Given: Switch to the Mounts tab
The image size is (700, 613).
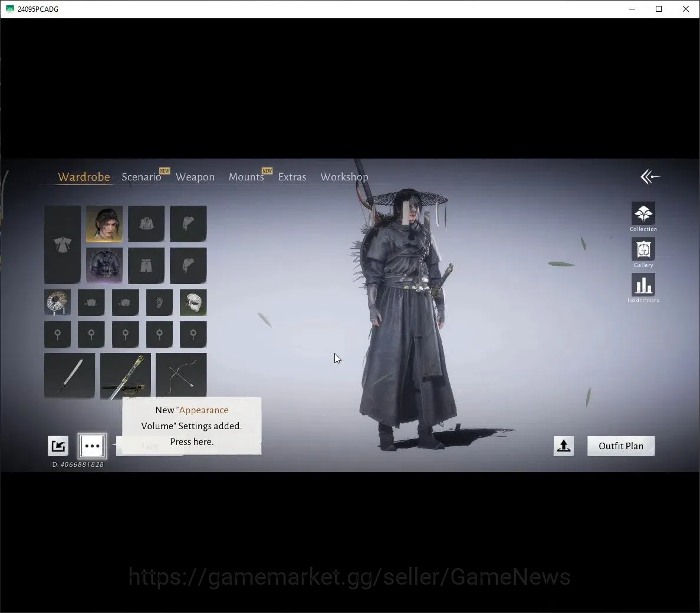Looking at the screenshot, I should tap(247, 177).
